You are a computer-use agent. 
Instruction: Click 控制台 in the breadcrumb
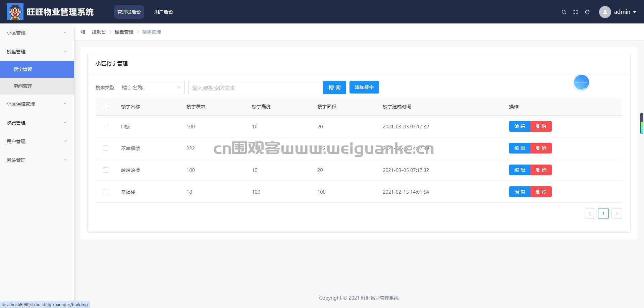99,32
